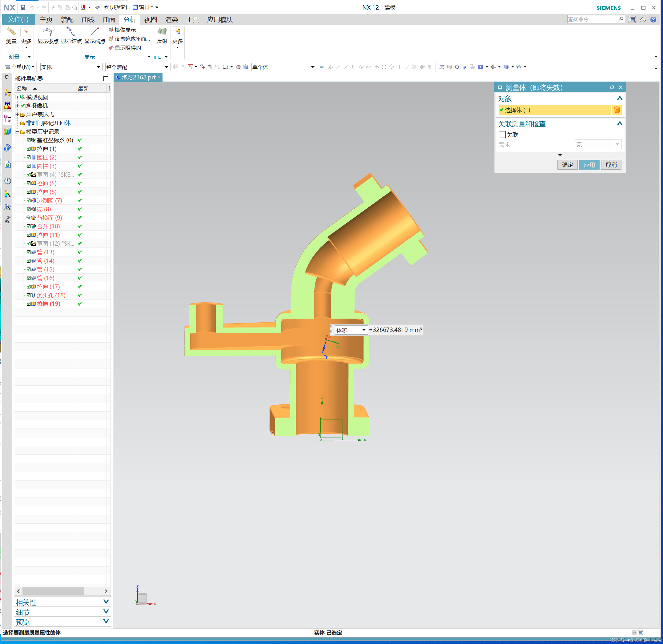Open the Assembly Navigator sidebar icon
This screenshot has width=663, height=644.
[7, 92]
